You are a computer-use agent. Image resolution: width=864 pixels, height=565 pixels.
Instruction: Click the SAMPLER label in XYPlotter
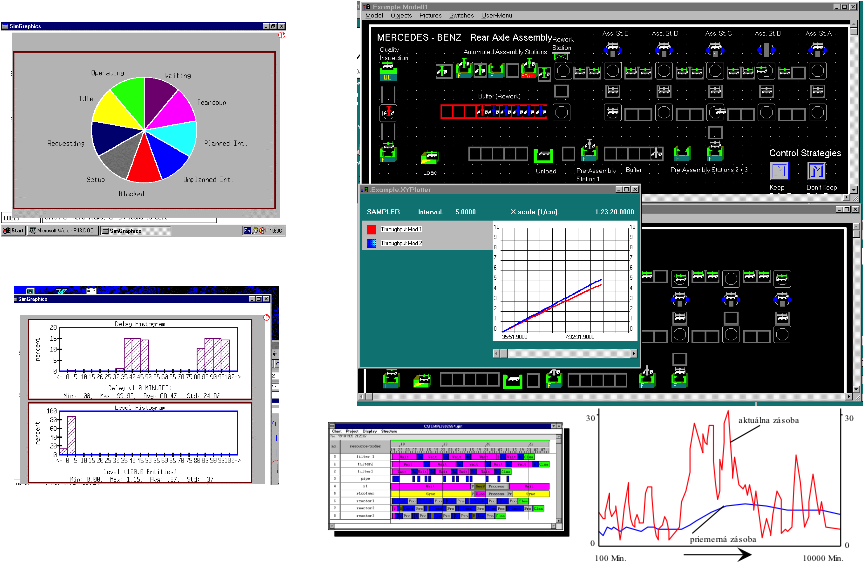click(x=384, y=212)
